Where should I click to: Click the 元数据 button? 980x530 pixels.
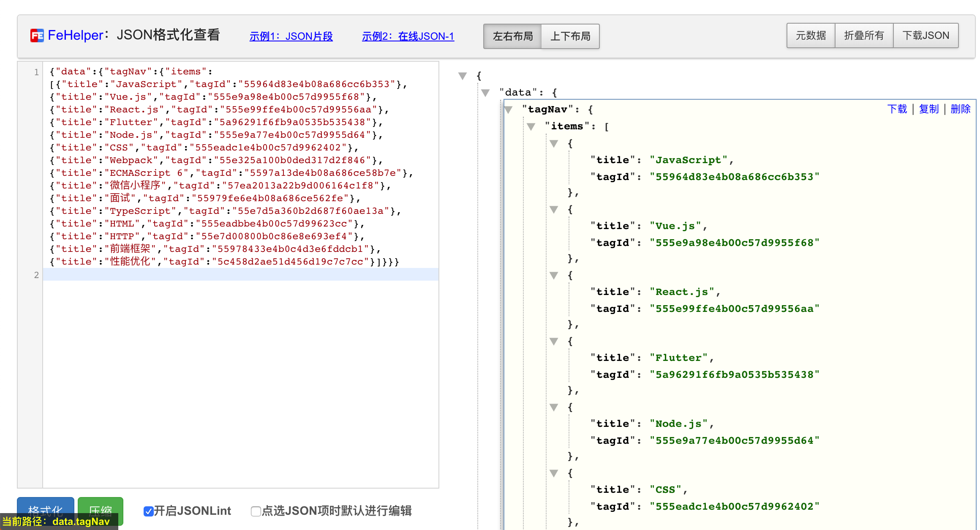811,36
